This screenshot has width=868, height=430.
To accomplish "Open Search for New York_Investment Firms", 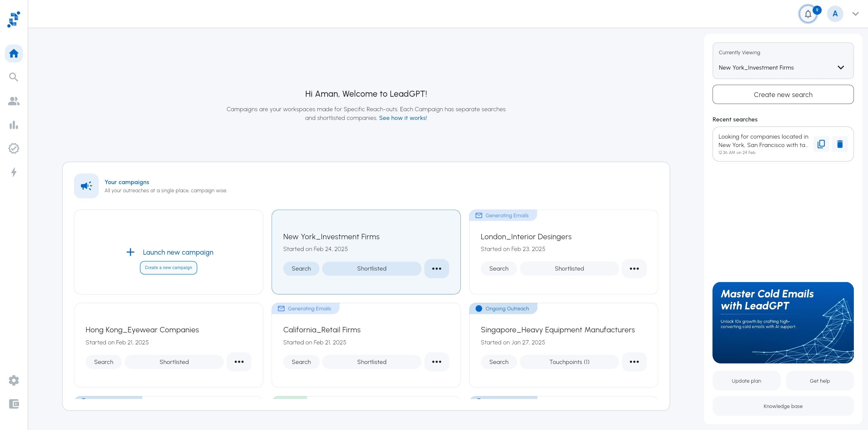I will pos(301,268).
